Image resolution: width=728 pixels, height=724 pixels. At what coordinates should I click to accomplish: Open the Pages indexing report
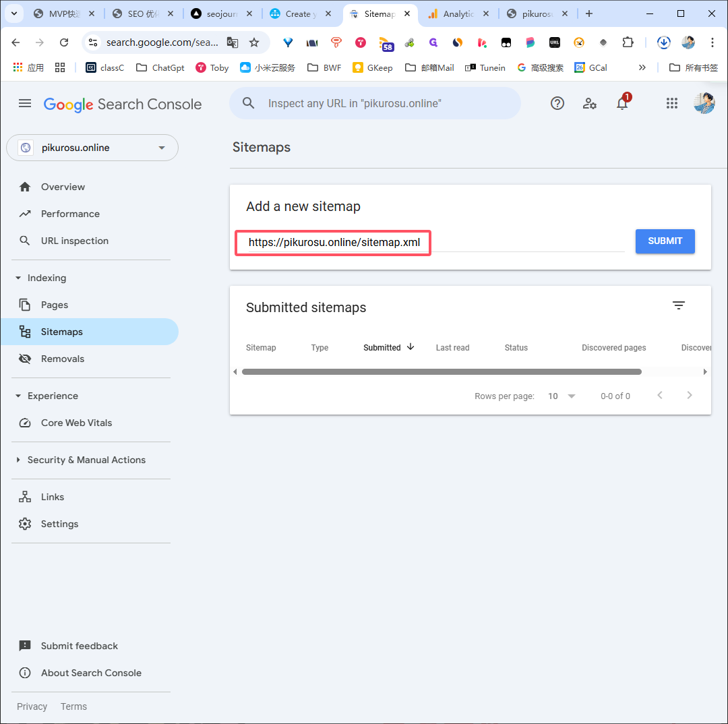click(x=55, y=305)
